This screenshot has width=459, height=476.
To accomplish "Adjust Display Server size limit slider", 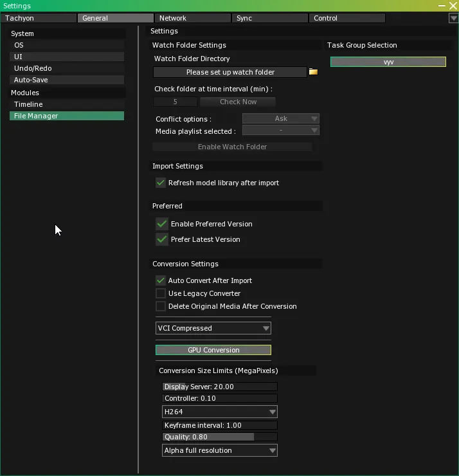I will (220, 387).
